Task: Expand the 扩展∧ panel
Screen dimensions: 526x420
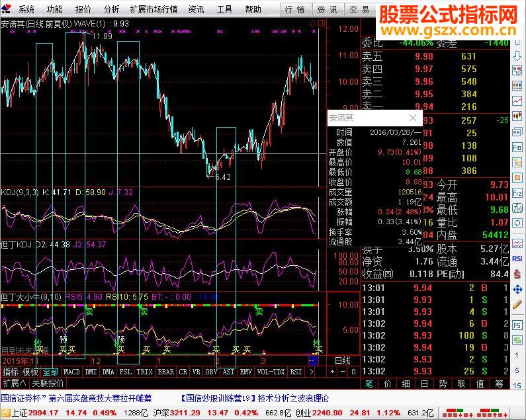Action: click(15, 383)
